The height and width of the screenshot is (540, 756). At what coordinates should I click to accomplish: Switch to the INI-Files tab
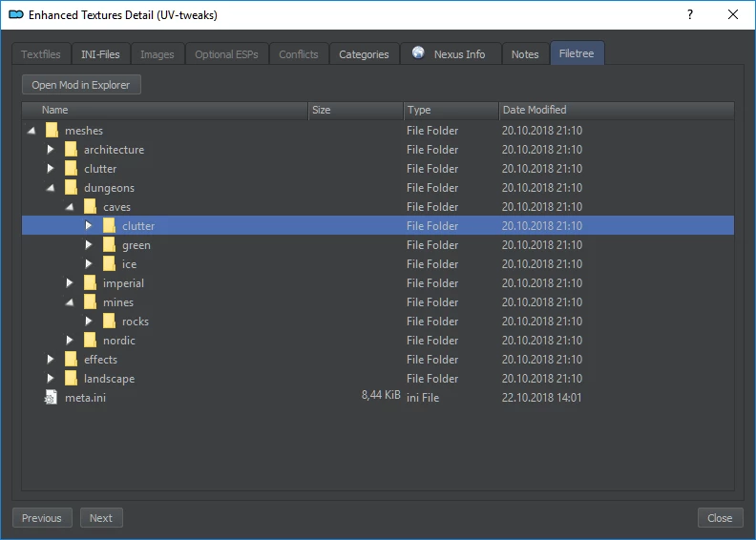coord(100,54)
